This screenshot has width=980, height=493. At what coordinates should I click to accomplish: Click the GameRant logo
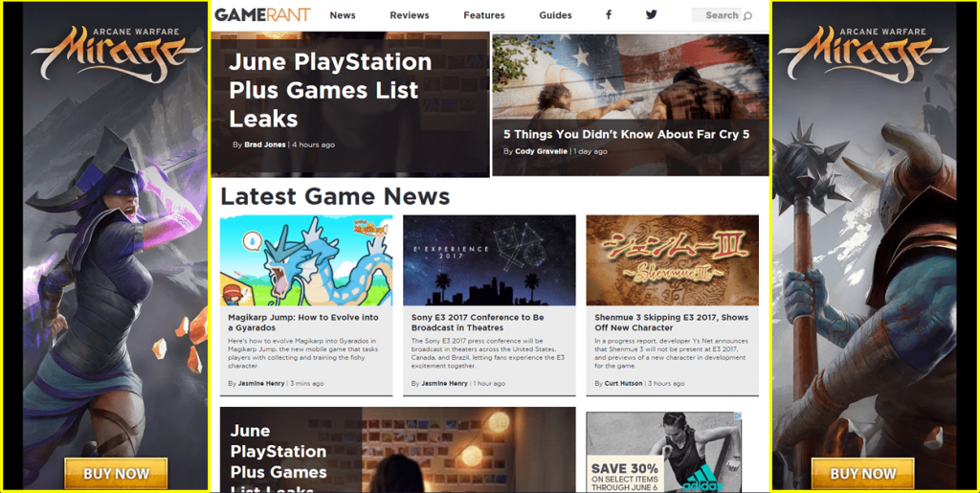pos(262,15)
